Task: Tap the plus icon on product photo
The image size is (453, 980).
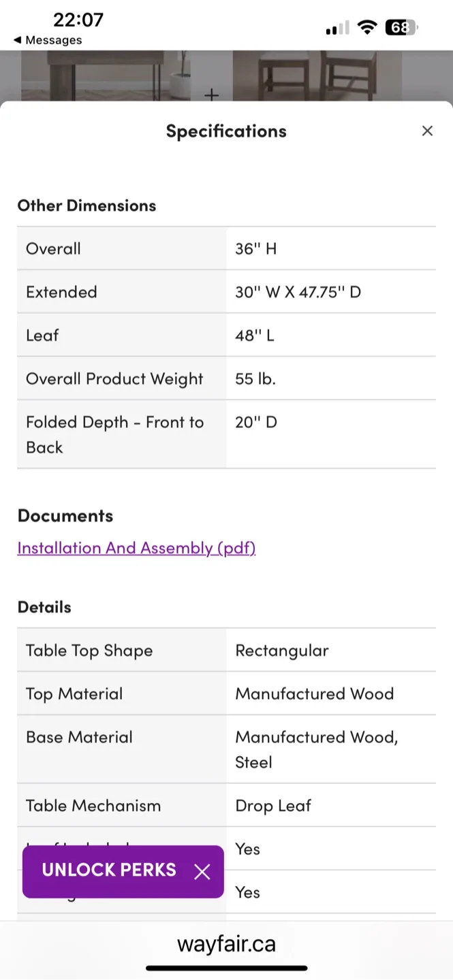Action: pyautogui.click(x=212, y=95)
